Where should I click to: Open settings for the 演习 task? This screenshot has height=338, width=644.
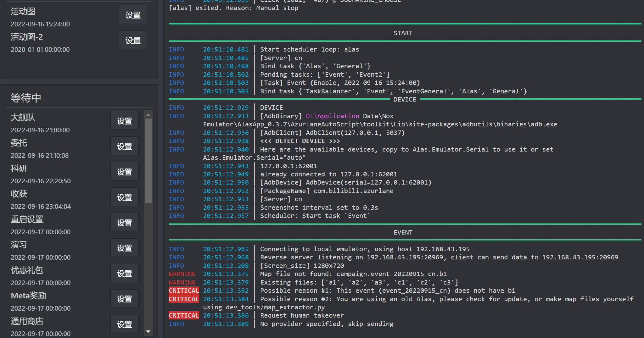coord(124,248)
